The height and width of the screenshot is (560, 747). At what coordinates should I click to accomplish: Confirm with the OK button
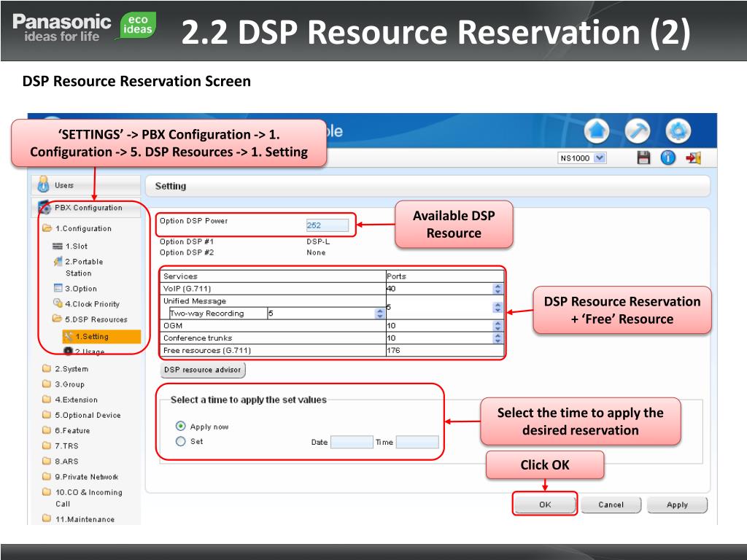(544, 505)
